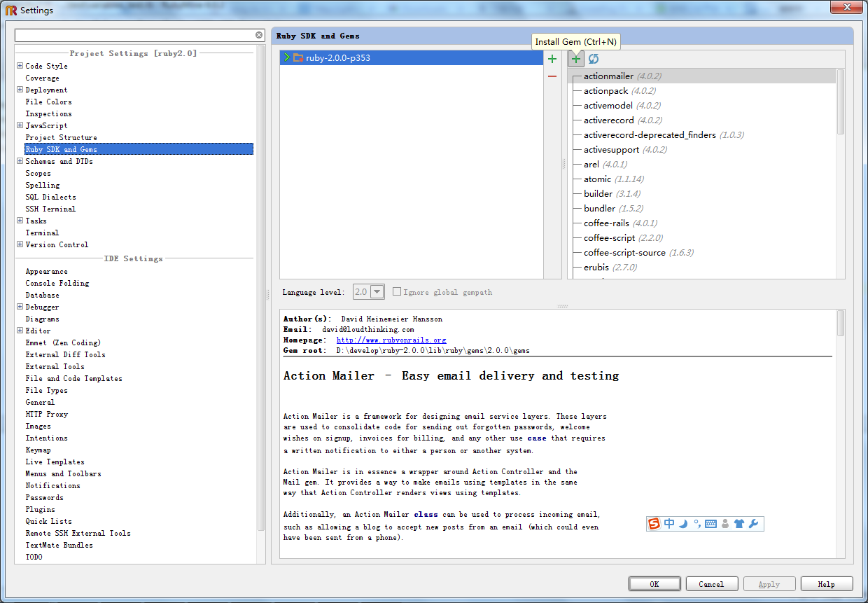Open Project Structure settings

pyautogui.click(x=62, y=137)
